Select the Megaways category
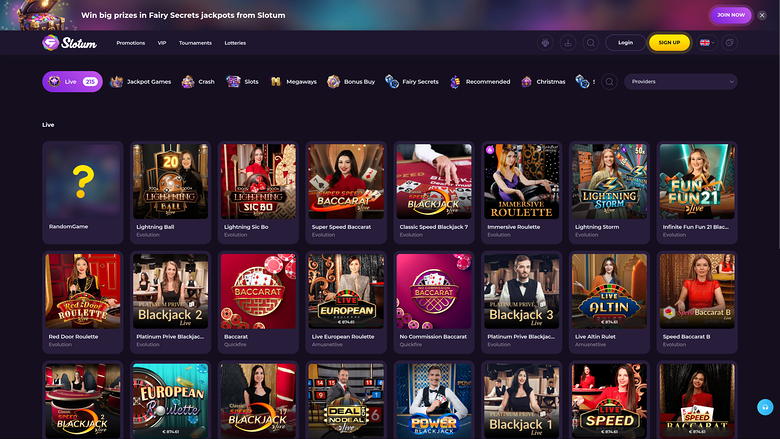The height and width of the screenshot is (439, 780). (293, 82)
